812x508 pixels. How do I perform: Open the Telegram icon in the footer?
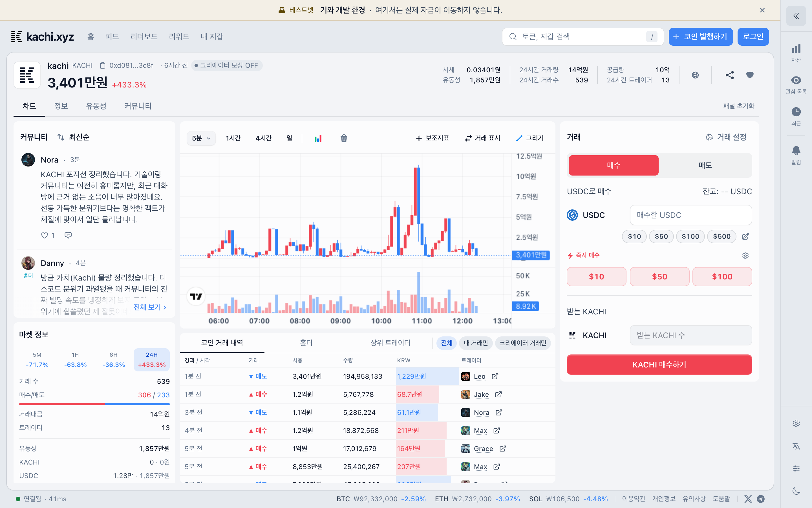tap(761, 499)
